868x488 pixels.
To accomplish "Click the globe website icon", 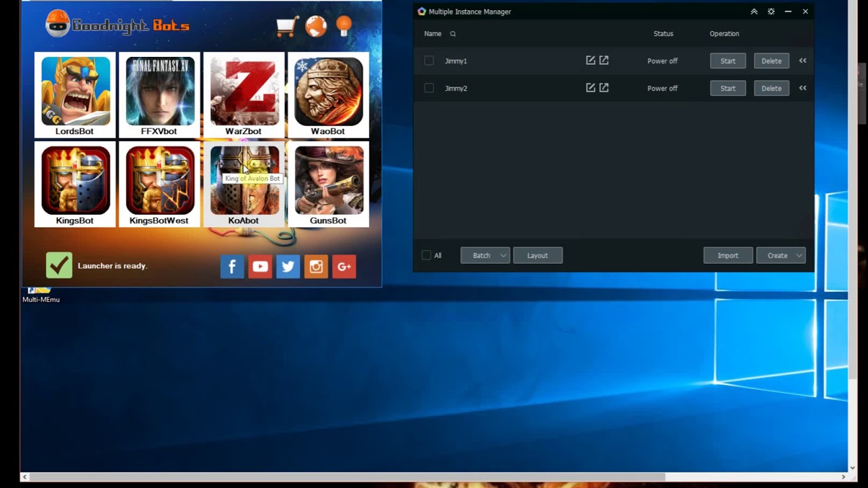I will 316,26.
